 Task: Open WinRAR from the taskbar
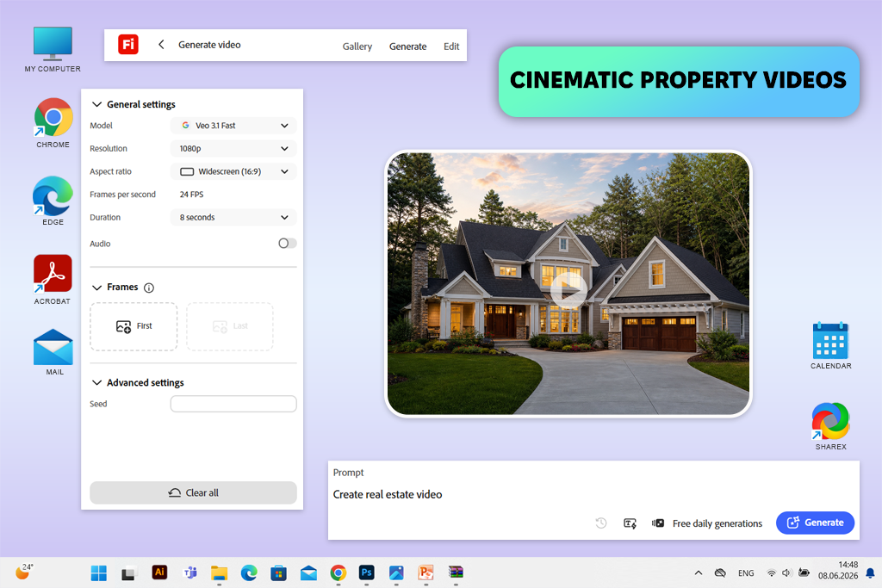click(456, 573)
